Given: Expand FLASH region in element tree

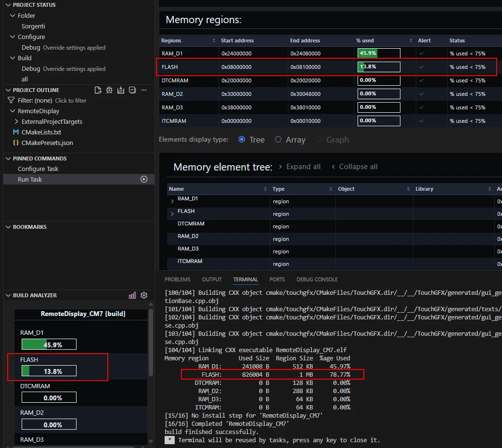Looking at the screenshot, I should pyautogui.click(x=172, y=214).
